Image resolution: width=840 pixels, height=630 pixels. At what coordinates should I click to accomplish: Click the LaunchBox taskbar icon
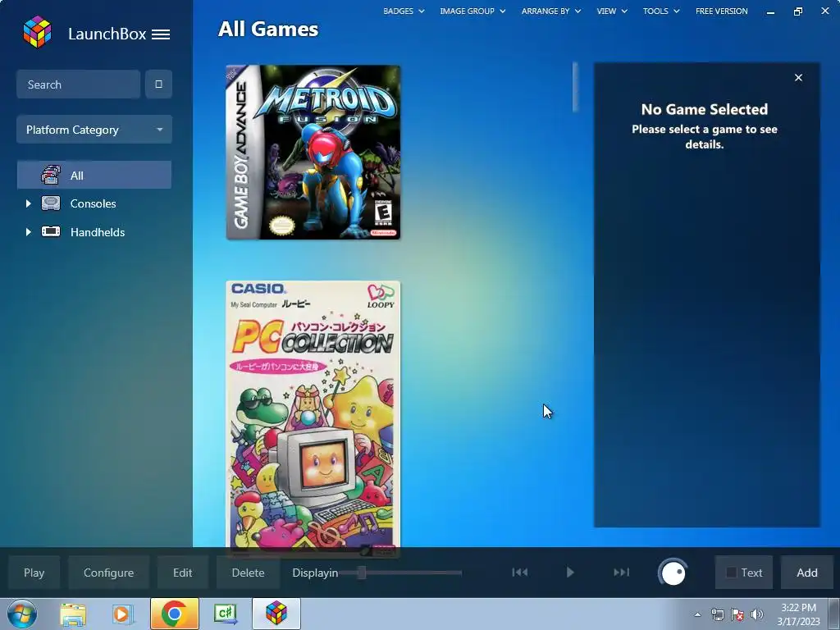point(276,614)
